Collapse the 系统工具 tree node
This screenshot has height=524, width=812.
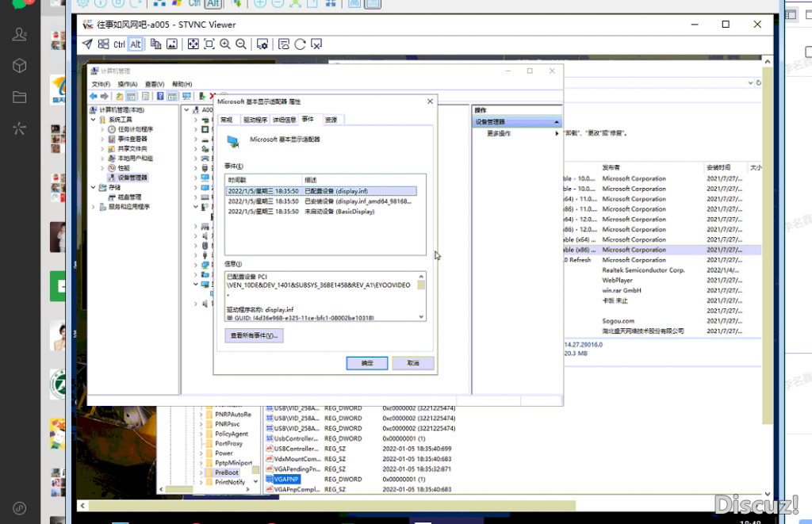[94, 120]
